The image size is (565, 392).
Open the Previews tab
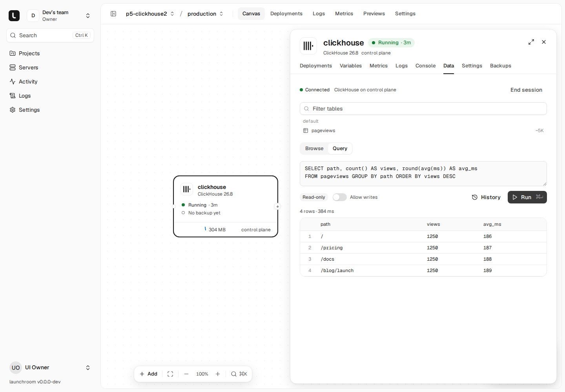(x=374, y=14)
